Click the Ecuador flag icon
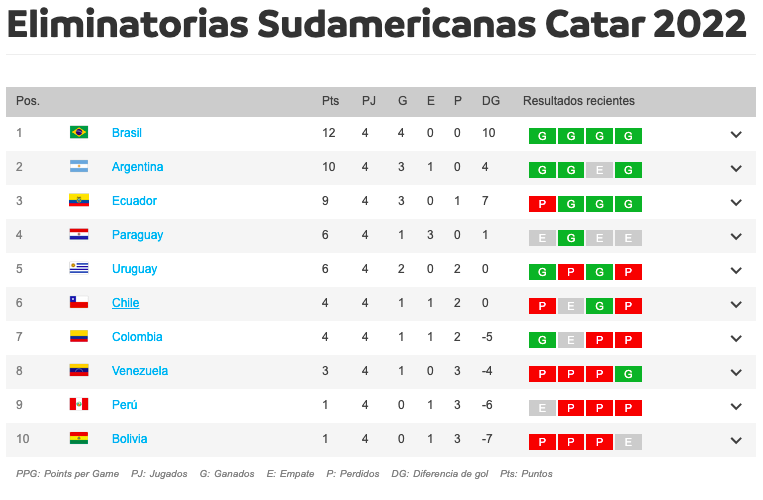763x500 pixels. click(79, 201)
